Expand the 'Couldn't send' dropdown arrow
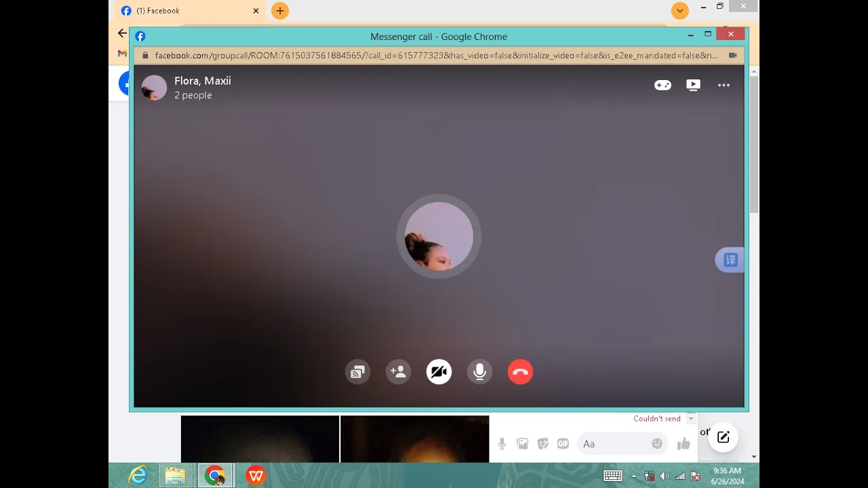868x488 pixels. pyautogui.click(x=691, y=419)
